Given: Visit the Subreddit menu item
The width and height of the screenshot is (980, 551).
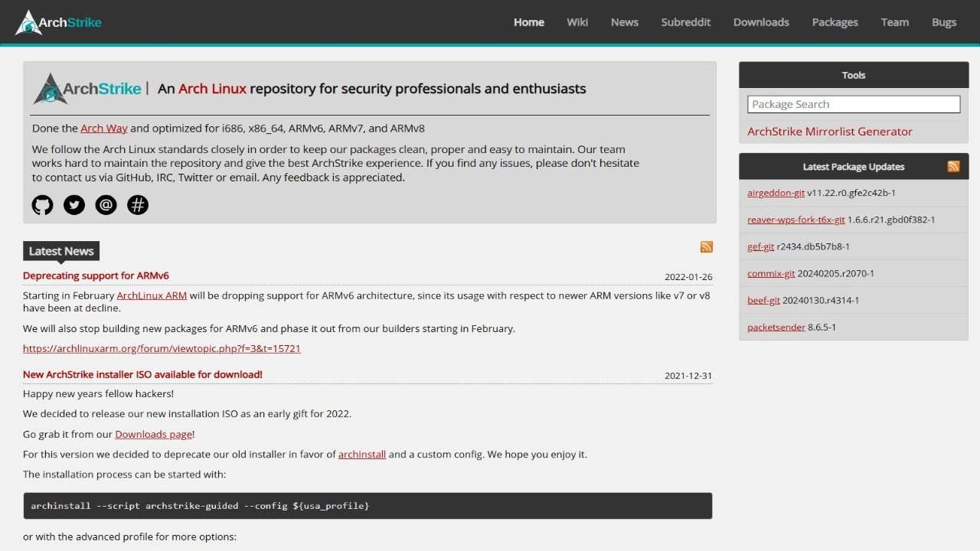Looking at the screenshot, I should click(x=686, y=22).
